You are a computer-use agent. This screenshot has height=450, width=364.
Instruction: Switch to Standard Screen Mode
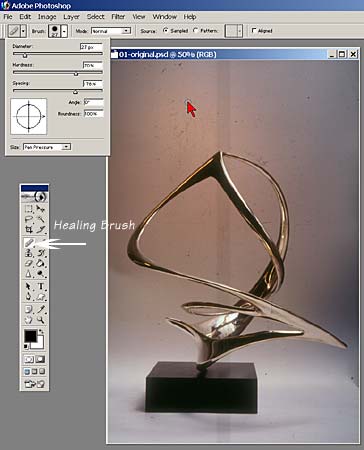pyautogui.click(x=27, y=371)
